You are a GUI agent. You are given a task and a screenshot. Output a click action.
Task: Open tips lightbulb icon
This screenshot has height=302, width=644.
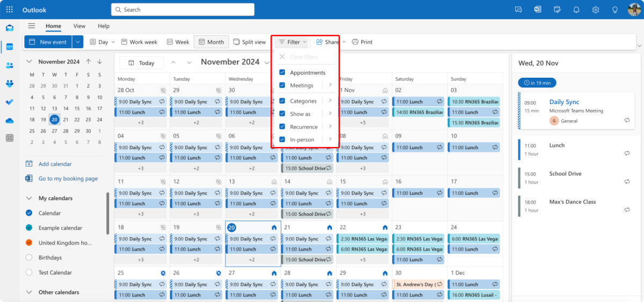click(615, 10)
